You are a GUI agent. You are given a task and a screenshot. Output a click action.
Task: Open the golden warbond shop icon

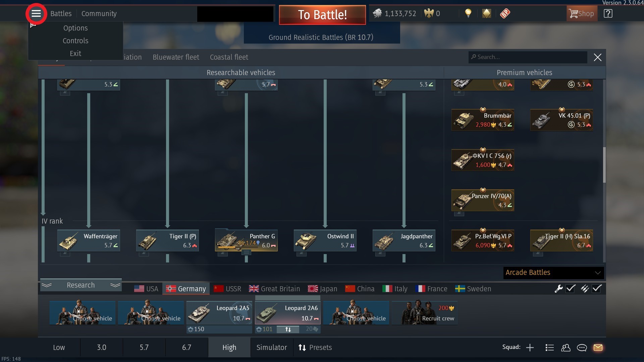coord(487,13)
